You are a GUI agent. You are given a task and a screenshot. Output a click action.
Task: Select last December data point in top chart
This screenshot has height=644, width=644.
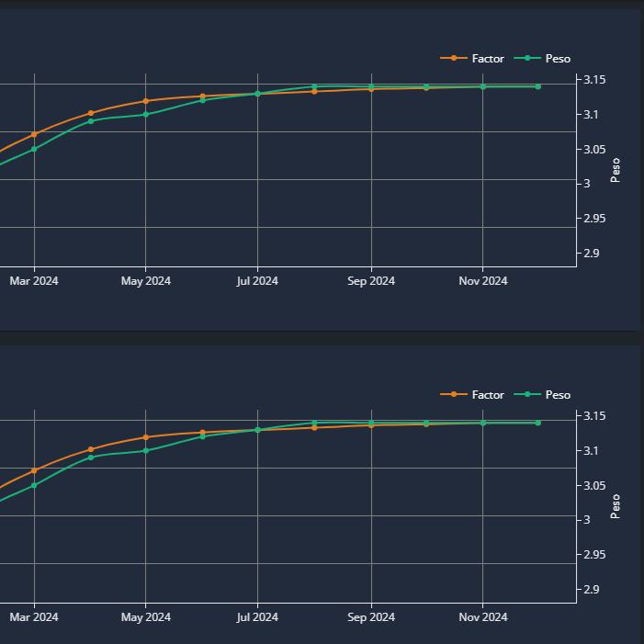pos(538,86)
